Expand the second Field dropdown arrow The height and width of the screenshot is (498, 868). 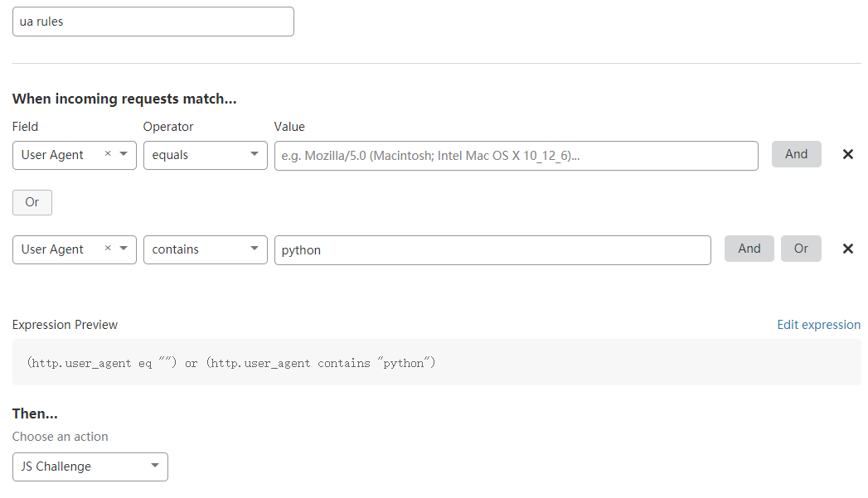pos(124,249)
